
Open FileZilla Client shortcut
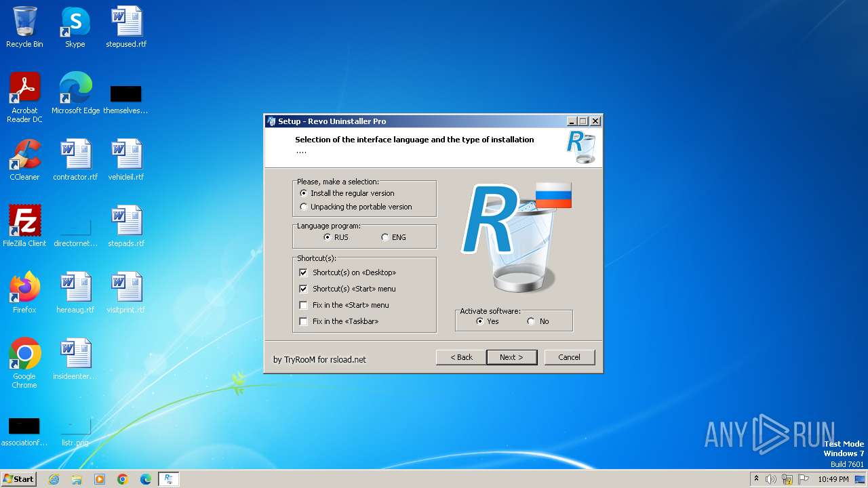[x=24, y=226]
